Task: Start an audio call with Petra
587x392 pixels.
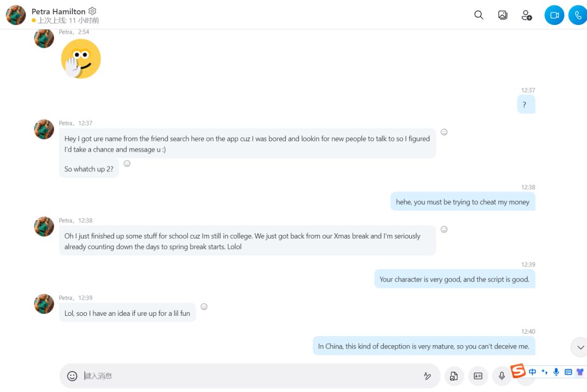Action: 578,15
